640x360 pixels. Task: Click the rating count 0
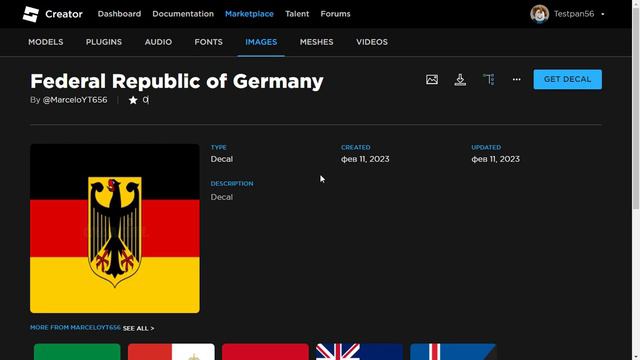point(146,100)
